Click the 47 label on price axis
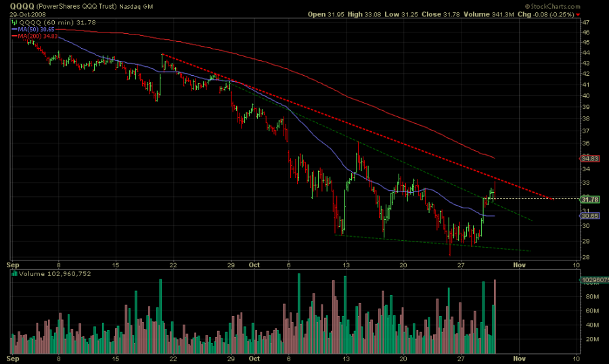Image resolution: width=609 pixels, height=364 pixels. point(586,22)
